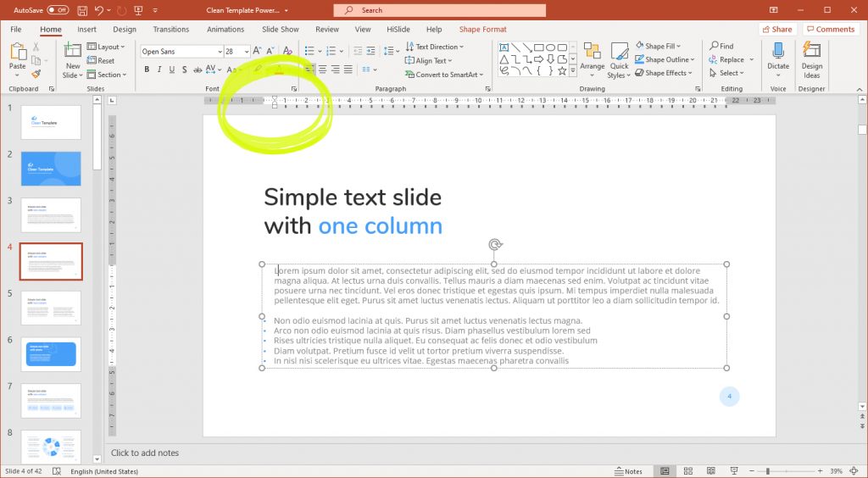Open the Shape Effects dropdown
Image resolution: width=868 pixels, height=478 pixels.
pos(663,73)
